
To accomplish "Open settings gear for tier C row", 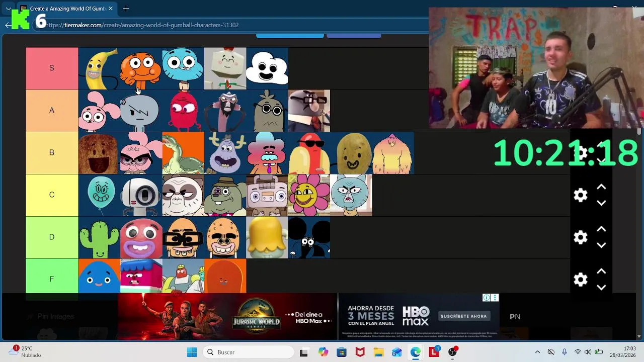I will tap(581, 195).
